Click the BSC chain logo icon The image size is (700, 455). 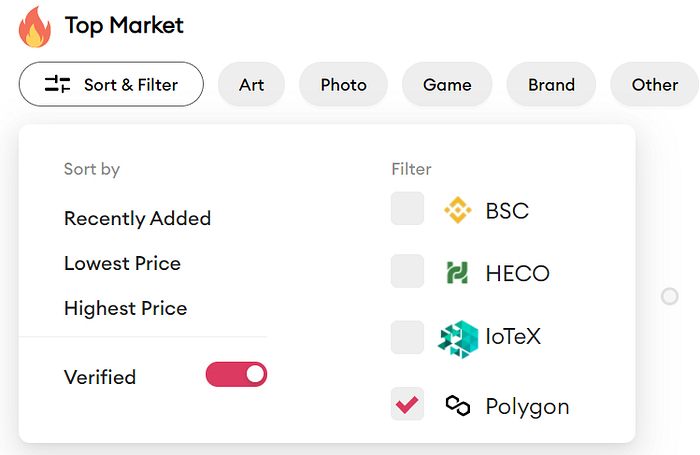pos(458,210)
